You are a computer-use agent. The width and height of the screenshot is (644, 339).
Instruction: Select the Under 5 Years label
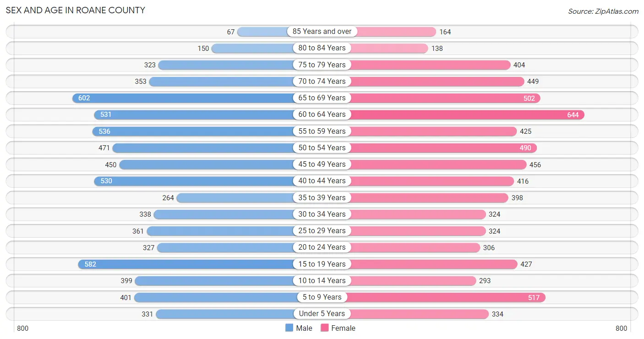point(322,314)
